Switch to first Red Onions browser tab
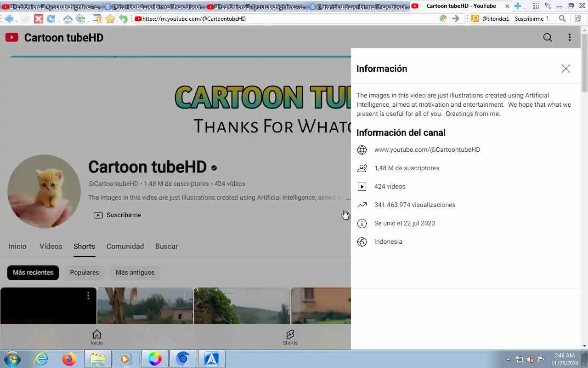Viewport: 588px width, 368px height. pos(51,6)
